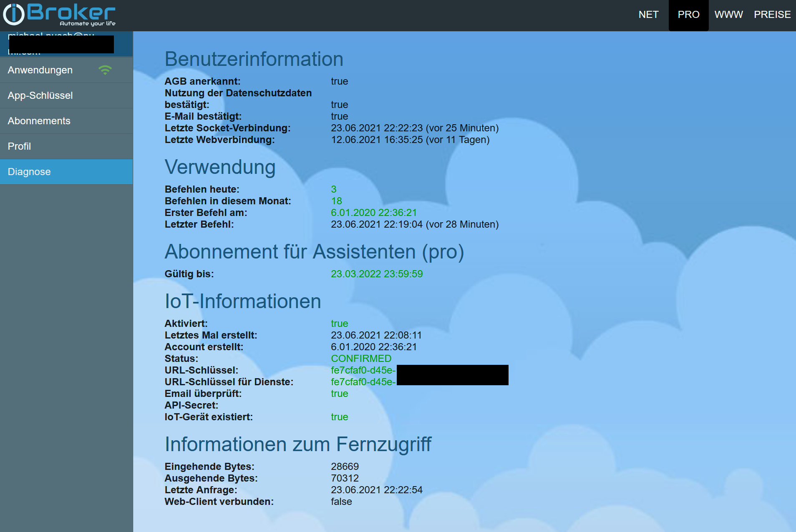Viewport: 796px width, 532px height.
Task: Click the Befehlen heute value 3
Action: pyautogui.click(x=334, y=189)
